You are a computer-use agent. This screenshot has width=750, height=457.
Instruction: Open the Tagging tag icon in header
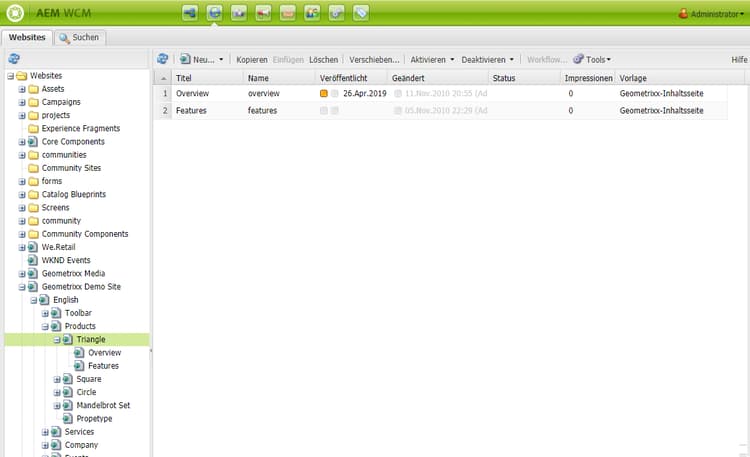pyautogui.click(x=361, y=13)
